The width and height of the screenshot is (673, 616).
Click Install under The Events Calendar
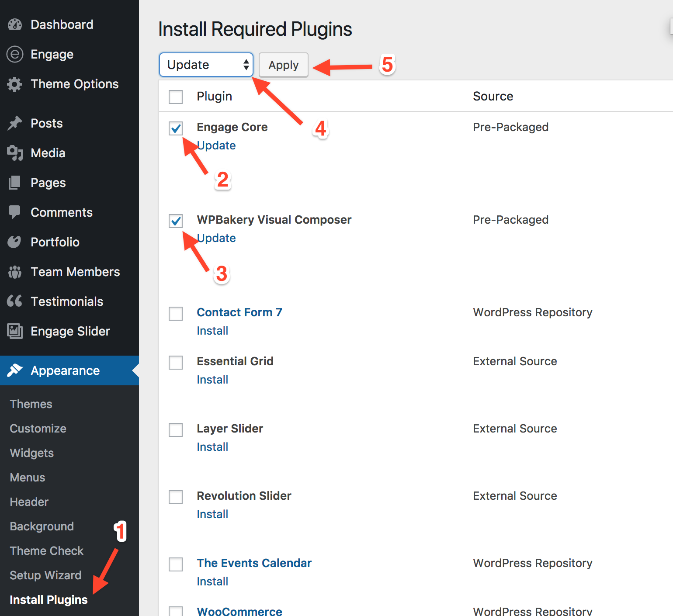(x=212, y=581)
